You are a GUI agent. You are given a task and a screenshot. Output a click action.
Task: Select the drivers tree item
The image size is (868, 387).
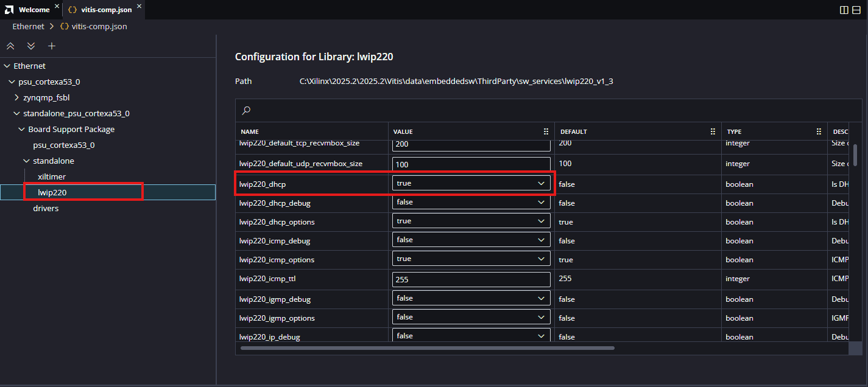[x=46, y=208]
